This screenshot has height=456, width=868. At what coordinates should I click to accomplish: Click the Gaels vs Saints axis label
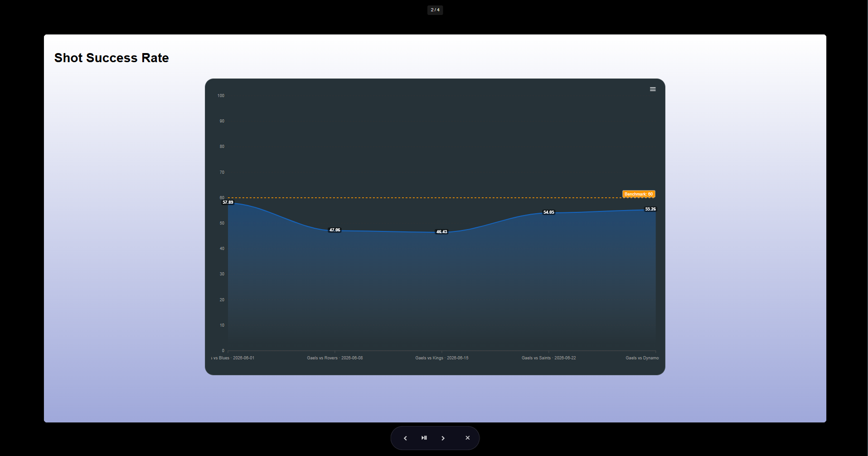549,358
